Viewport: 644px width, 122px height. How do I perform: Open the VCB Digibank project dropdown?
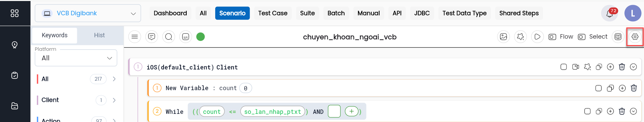(x=88, y=13)
